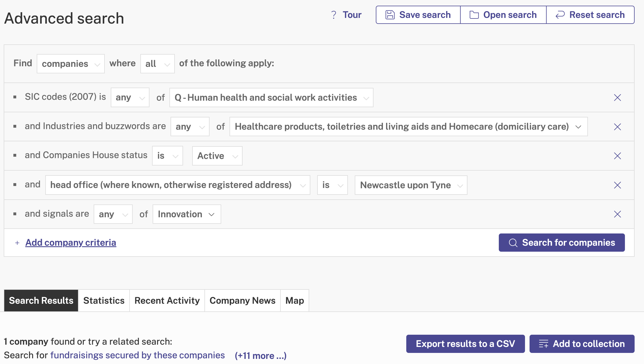Screen dimensions: 644x364
Task: Open the Innovation signals dropdown
Action: [x=187, y=214]
